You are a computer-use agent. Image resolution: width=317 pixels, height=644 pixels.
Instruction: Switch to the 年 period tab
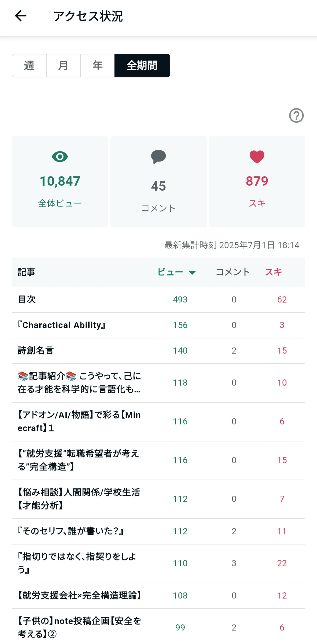(x=97, y=65)
